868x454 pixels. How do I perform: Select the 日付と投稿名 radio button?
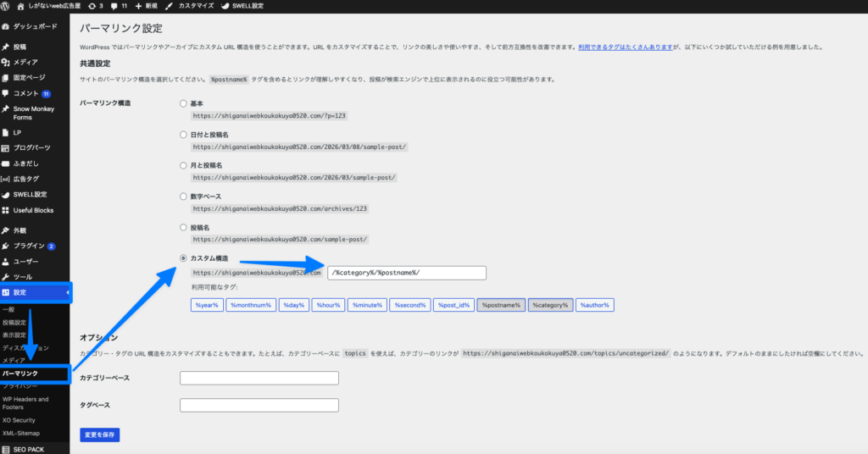coord(183,134)
